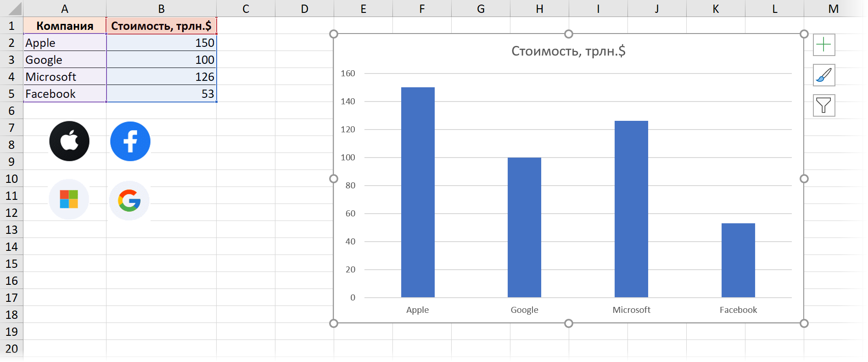Click the right-middle chart resize handle
The image size is (868, 362).
click(804, 179)
